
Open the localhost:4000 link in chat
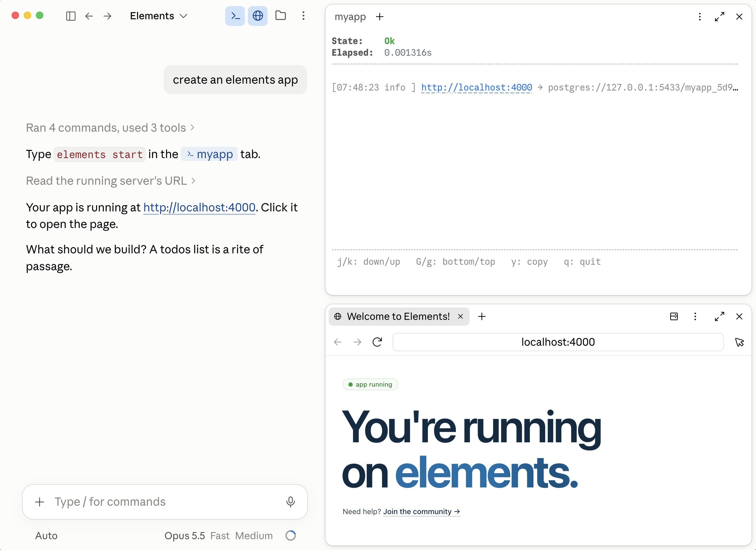[x=199, y=207]
